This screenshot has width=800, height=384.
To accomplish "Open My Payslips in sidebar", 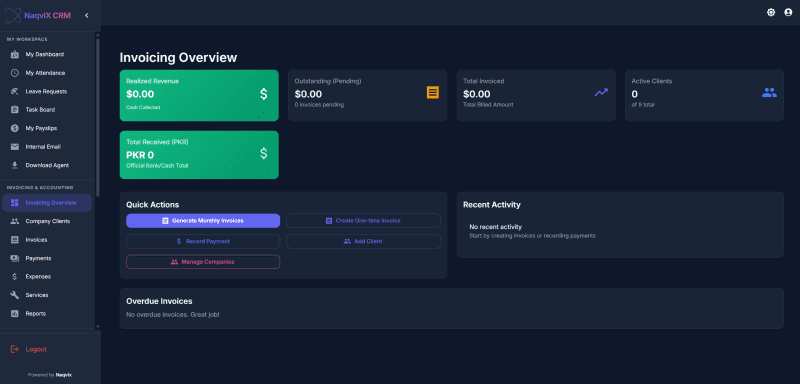I will tap(47, 128).
